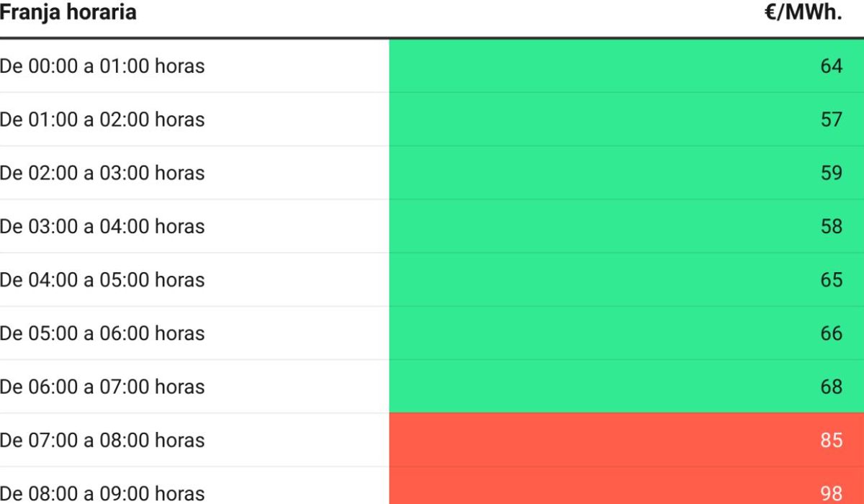The image size is (864, 504).
Task: Select the 'De 06:00 a 07:00 horas' row
Action: click(432, 387)
